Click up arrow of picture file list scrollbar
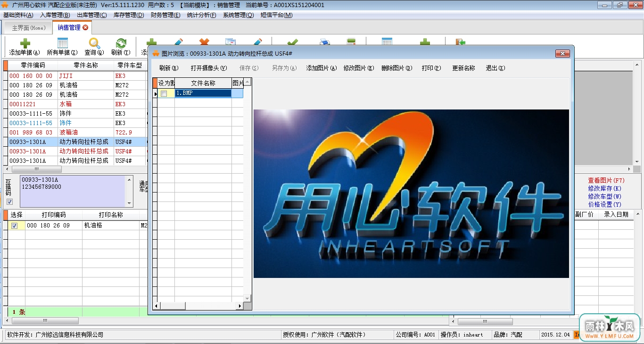Image resolution: width=644 pixels, height=344 pixels. [247, 82]
